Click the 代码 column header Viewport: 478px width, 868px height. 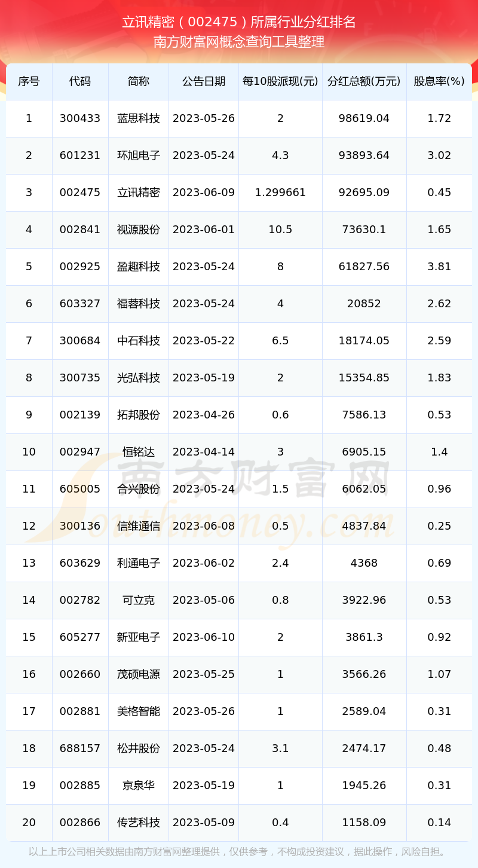[80, 81]
